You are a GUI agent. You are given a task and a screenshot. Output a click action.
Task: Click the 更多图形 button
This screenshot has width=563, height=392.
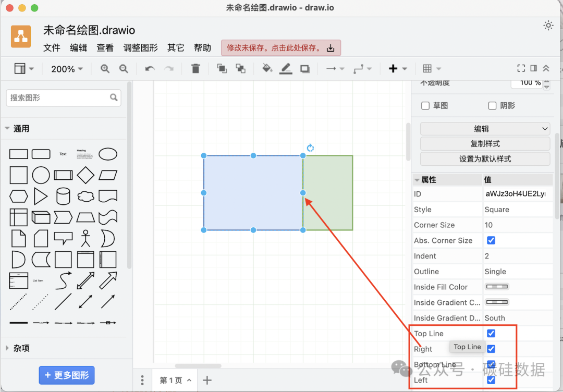(67, 375)
